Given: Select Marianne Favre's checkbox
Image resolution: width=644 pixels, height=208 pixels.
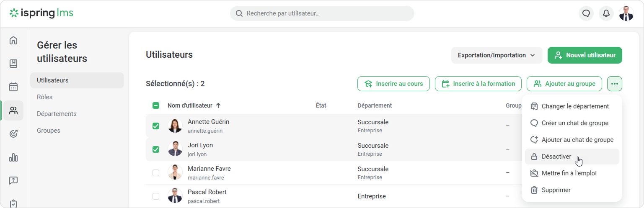Looking at the screenshot, I should [156, 173].
